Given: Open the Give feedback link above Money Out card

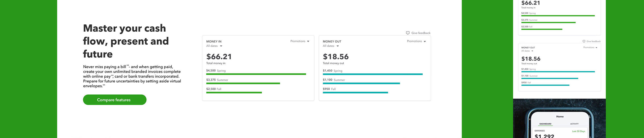Looking at the screenshot, I should click(x=421, y=33).
